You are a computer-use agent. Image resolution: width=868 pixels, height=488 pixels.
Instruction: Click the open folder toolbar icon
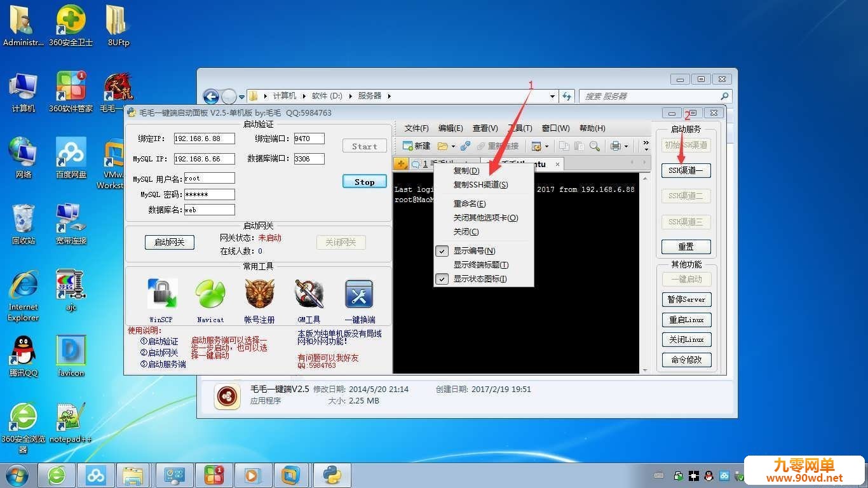443,146
